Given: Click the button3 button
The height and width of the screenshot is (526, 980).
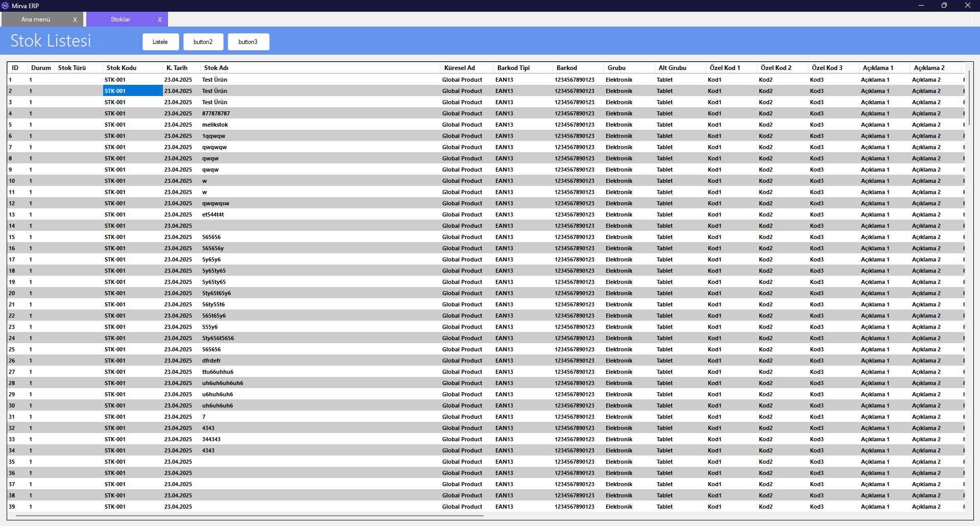Looking at the screenshot, I should click(x=248, y=42).
